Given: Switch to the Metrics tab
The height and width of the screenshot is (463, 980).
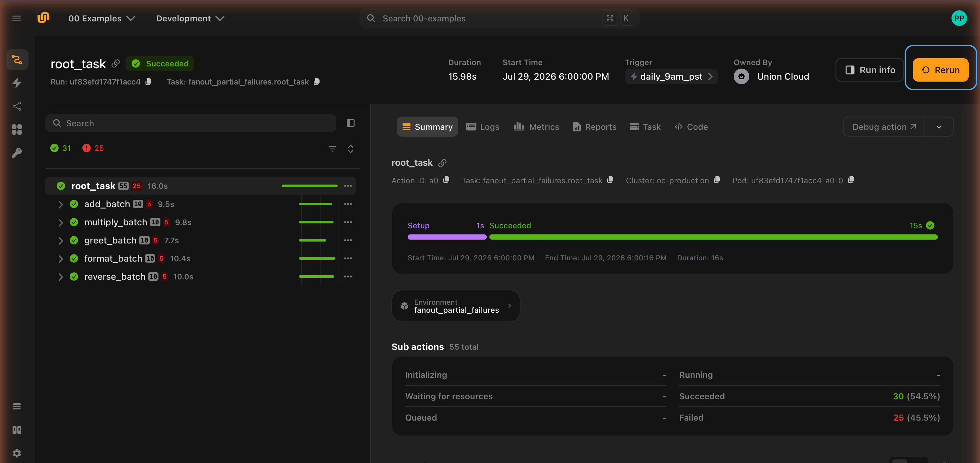Looking at the screenshot, I should [x=536, y=127].
